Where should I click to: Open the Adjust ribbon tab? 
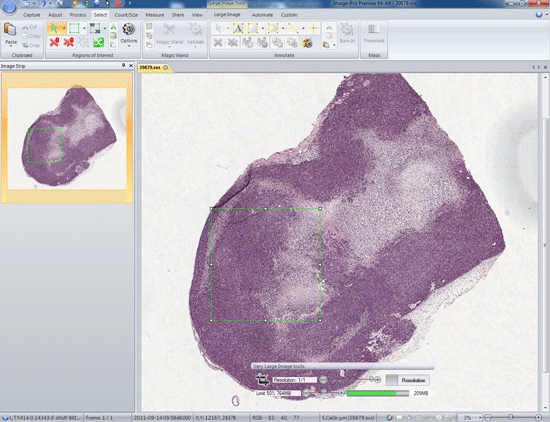(55, 15)
